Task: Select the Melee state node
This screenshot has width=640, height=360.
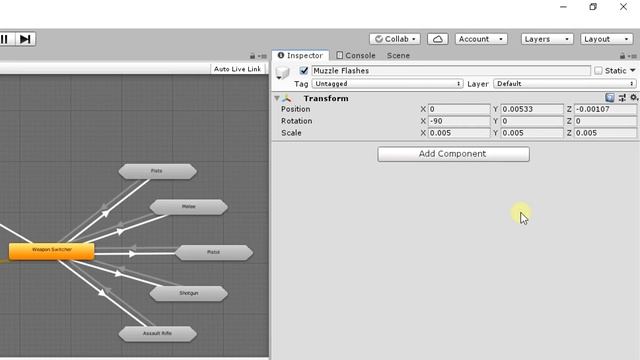Action: pos(189,207)
